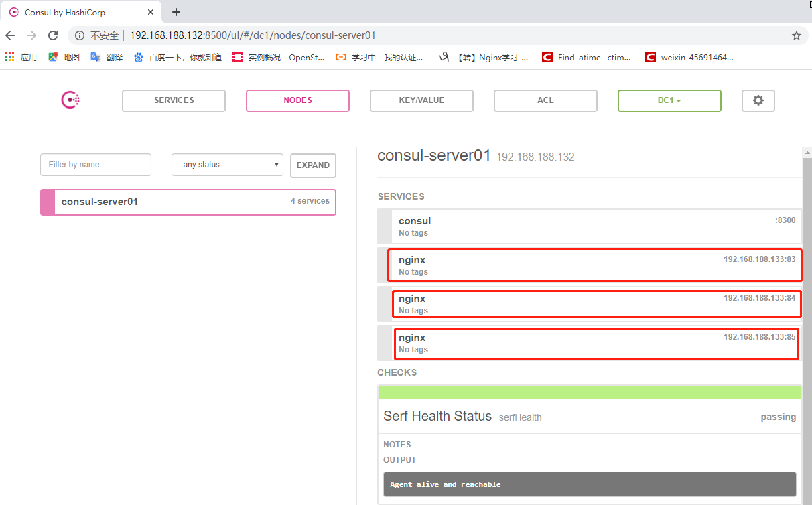812x505 pixels.
Task: Open the 翻译 translate bookmark
Action: 107,57
